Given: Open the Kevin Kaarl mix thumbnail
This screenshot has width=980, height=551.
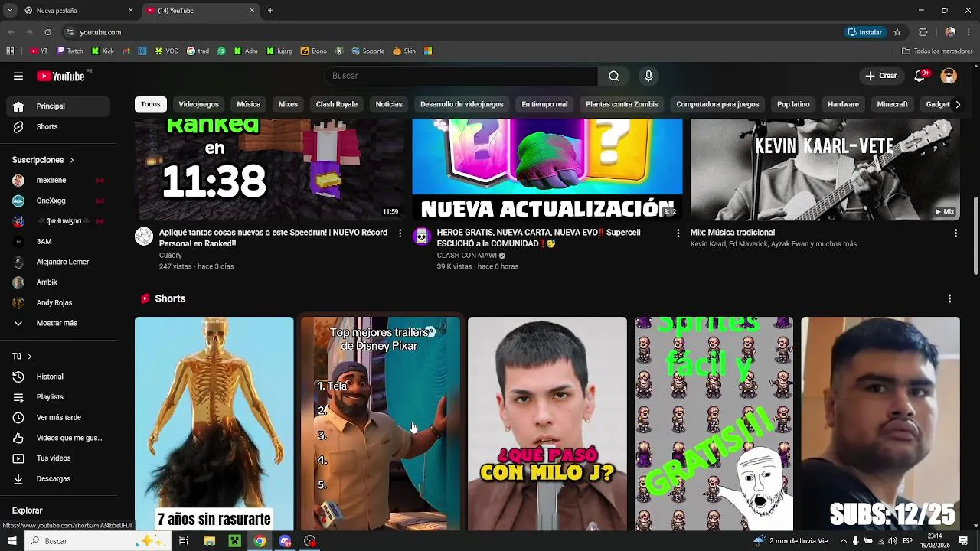Looking at the screenshot, I should 825,169.
